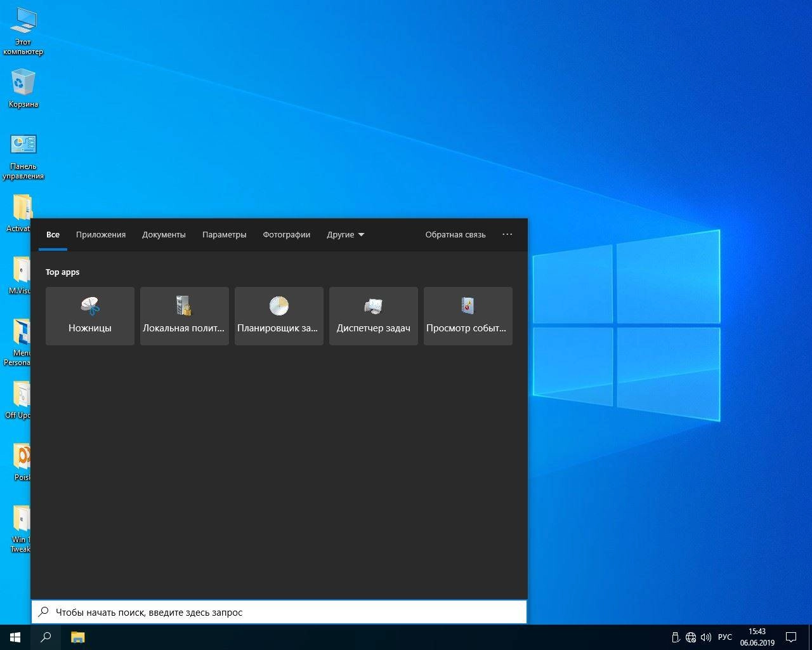Open the notification center icon

tap(791, 637)
